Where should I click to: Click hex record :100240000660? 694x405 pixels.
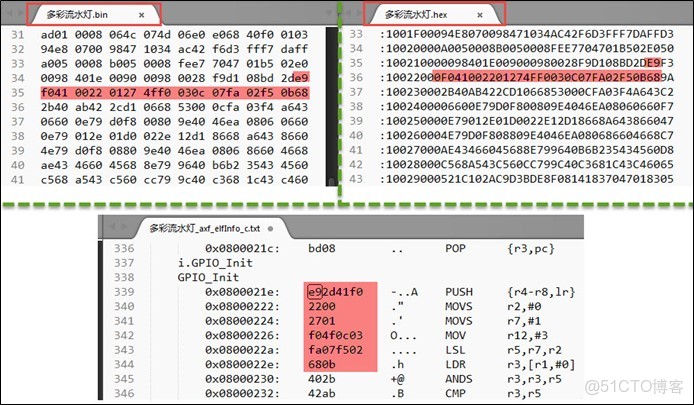coord(527,106)
